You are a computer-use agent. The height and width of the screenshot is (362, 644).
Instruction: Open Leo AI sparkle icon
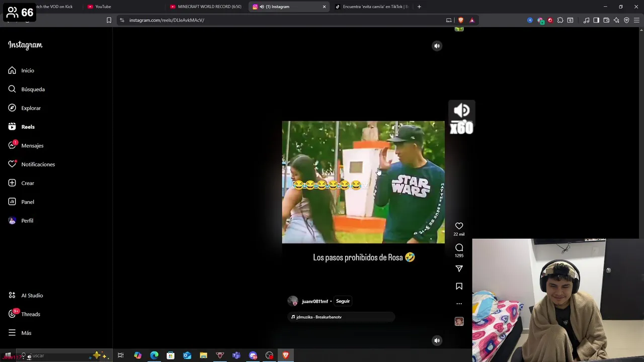click(616, 20)
